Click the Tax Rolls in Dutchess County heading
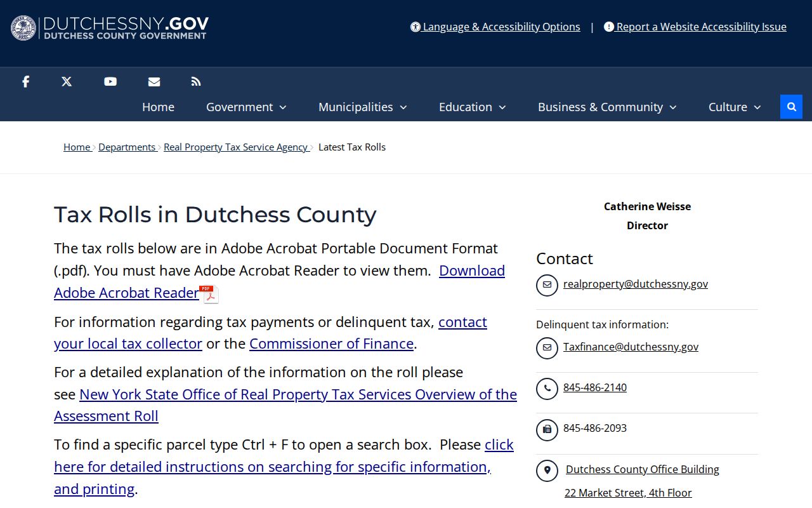 coord(215,215)
